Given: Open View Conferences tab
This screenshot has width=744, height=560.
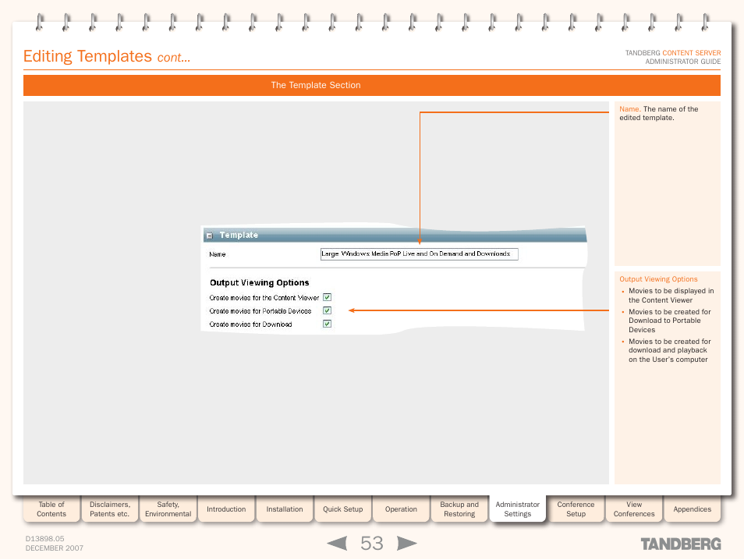Looking at the screenshot, I should pyautogui.click(x=634, y=509).
